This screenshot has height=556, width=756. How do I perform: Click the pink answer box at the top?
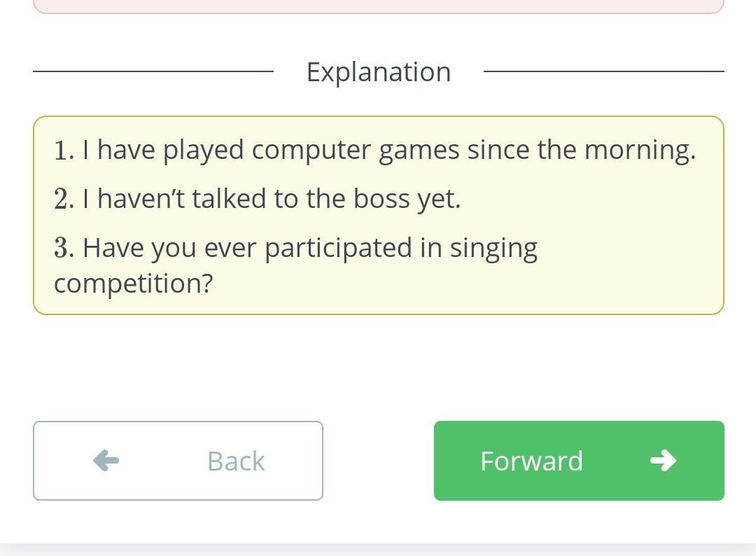pyautogui.click(x=379, y=6)
